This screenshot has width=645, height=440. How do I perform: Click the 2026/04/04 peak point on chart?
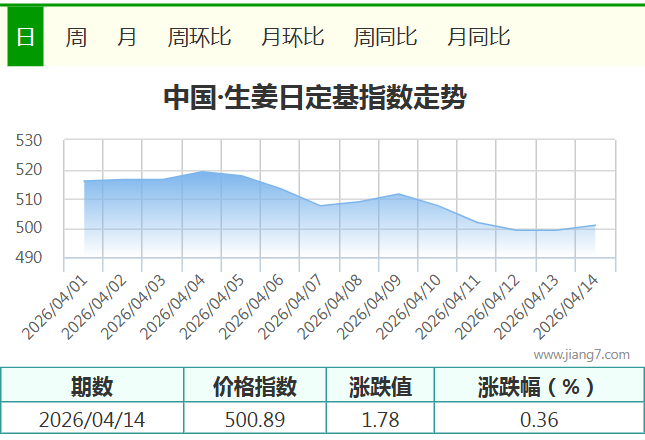[x=202, y=172]
